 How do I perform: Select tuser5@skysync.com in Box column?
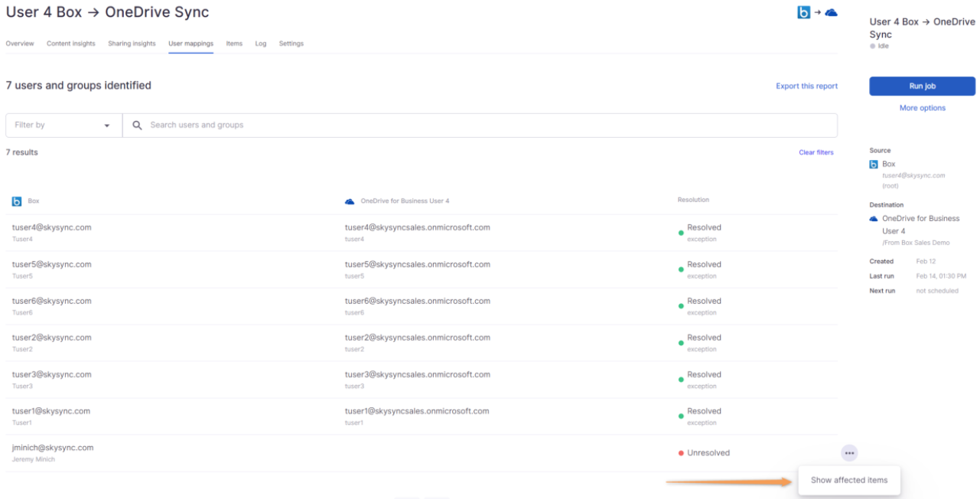[51, 264]
